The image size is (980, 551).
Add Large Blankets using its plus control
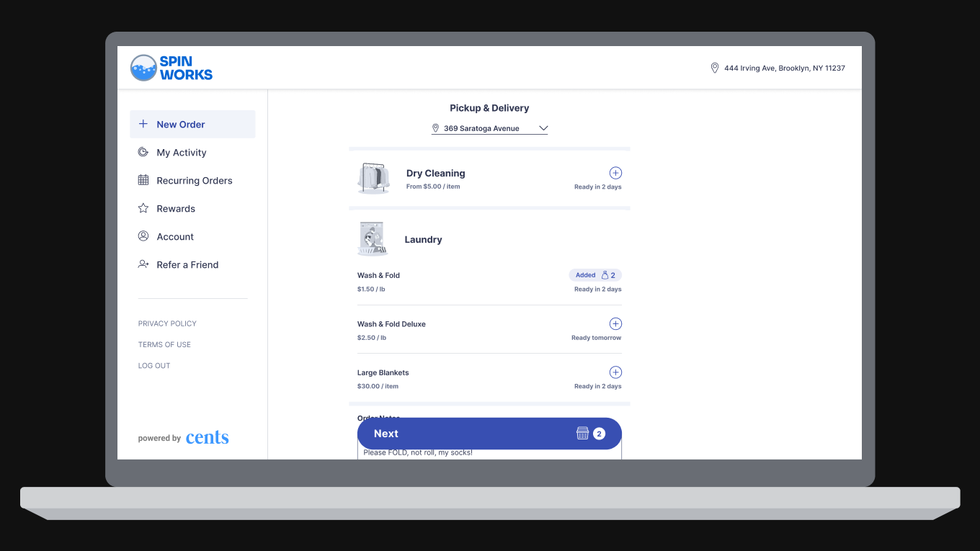(x=615, y=372)
